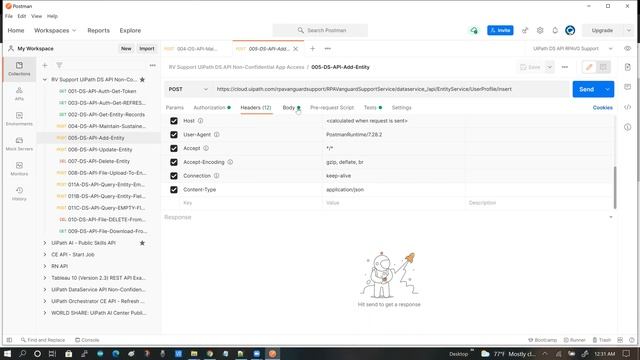
Task: Open the Mock Servers sidebar panel
Action: pyautogui.click(x=19, y=143)
